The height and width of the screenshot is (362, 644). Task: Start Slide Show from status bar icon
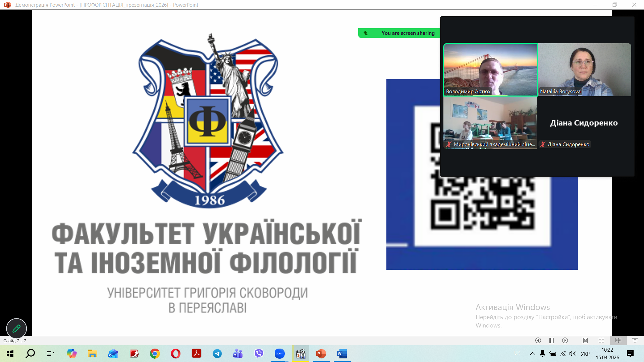click(635, 341)
